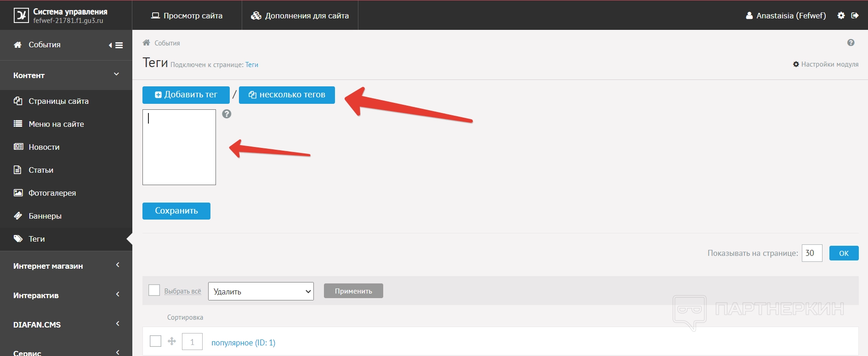Open Дополнения для сайта in top bar
Screen dimensions: 868x356
(x=300, y=16)
